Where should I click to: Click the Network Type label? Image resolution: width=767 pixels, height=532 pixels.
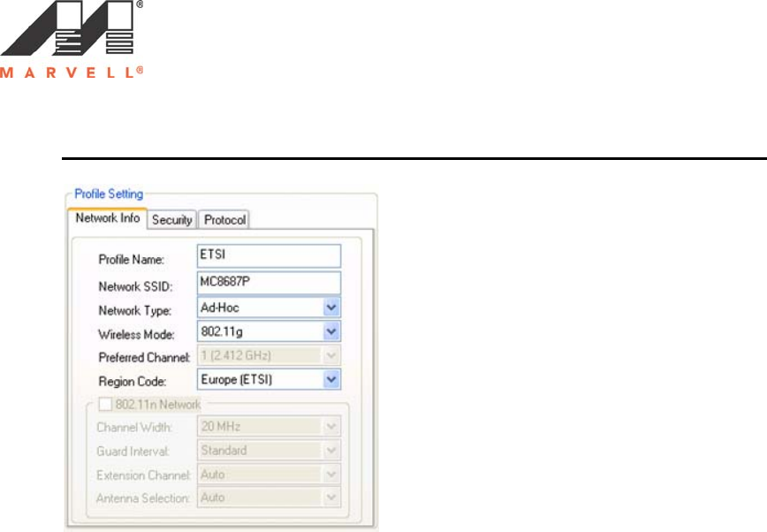click(x=134, y=311)
